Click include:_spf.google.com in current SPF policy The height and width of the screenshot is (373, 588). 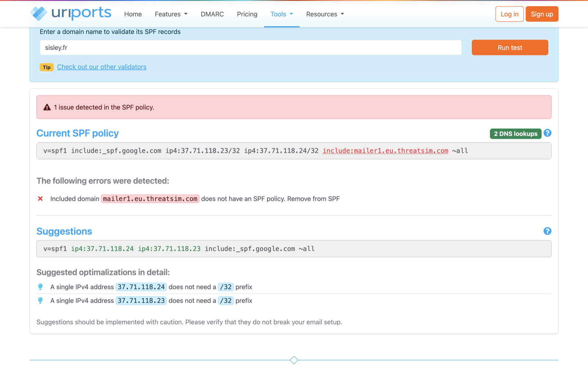point(116,151)
